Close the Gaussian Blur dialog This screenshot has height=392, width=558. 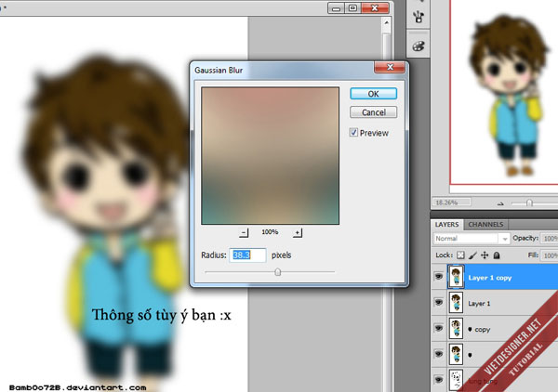(x=390, y=67)
